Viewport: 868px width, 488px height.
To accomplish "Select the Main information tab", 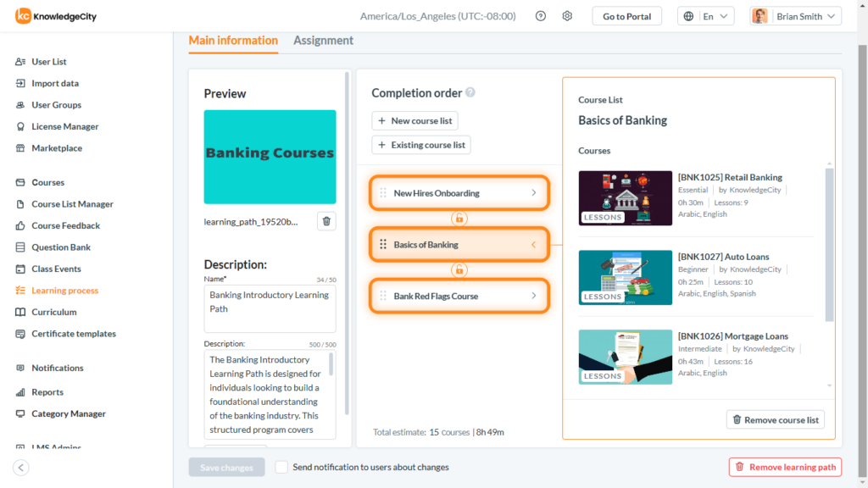I will pos(232,40).
